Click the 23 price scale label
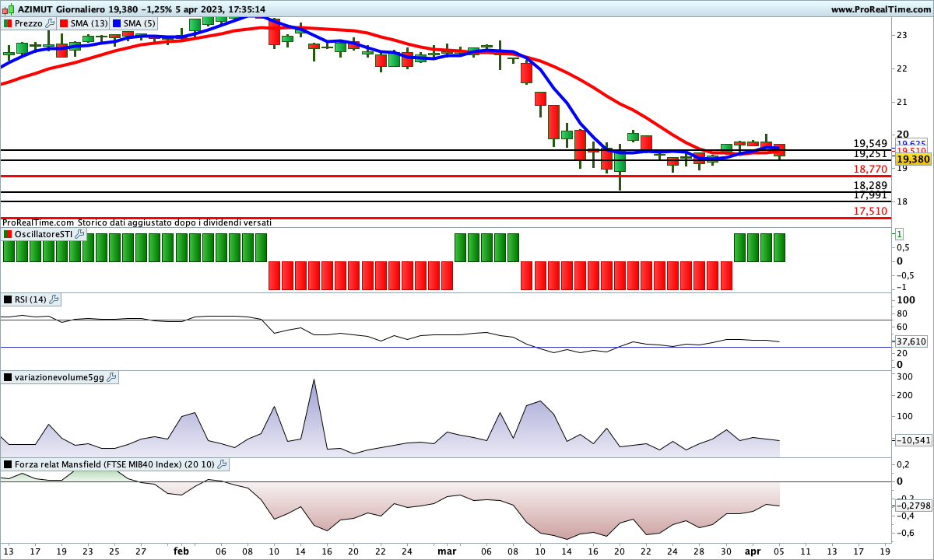 [x=902, y=35]
